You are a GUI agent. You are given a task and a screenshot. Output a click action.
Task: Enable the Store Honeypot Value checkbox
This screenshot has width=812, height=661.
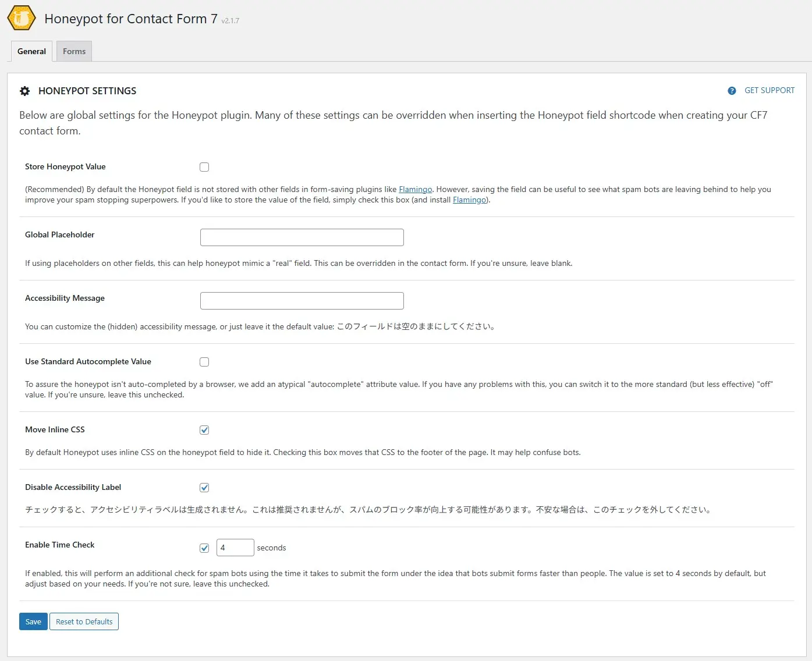click(x=204, y=167)
